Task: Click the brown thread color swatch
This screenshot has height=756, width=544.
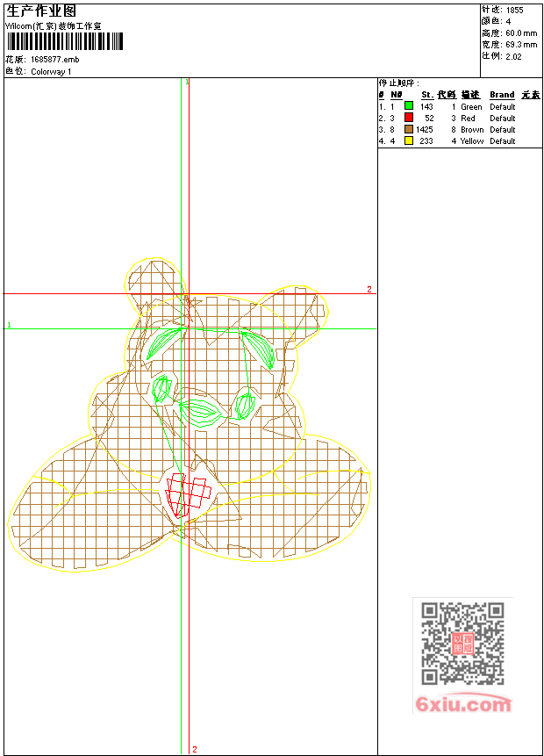Action: [409, 129]
